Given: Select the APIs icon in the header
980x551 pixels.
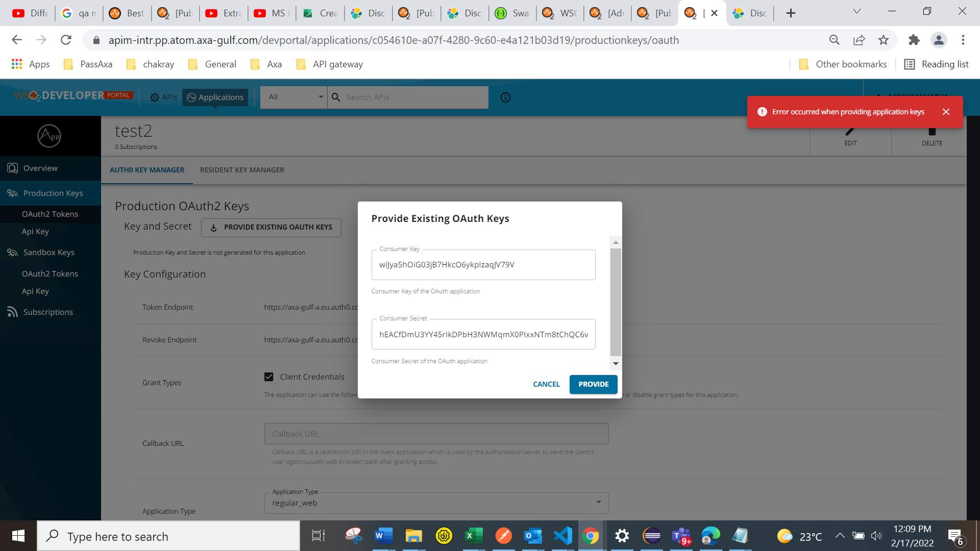Looking at the screenshot, I should 163,97.
